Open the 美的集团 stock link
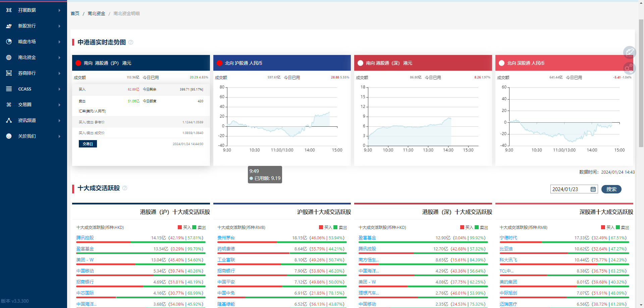The image size is (644, 308). click(x=508, y=282)
